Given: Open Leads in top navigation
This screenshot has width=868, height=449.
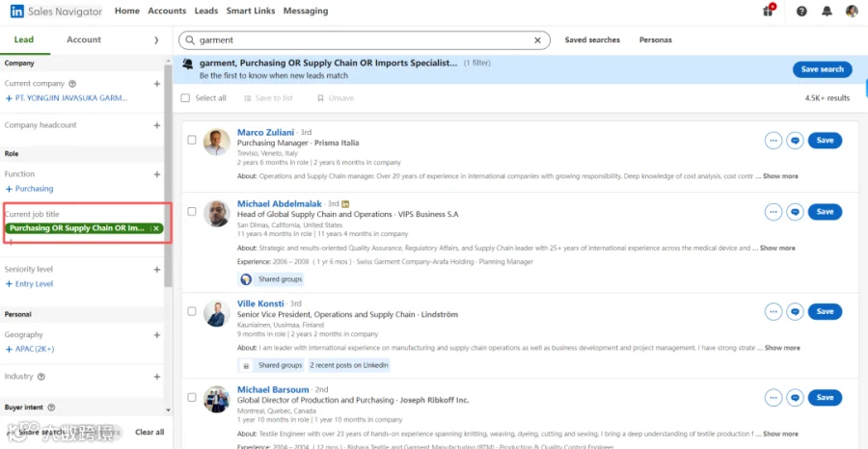Looking at the screenshot, I should point(206,11).
